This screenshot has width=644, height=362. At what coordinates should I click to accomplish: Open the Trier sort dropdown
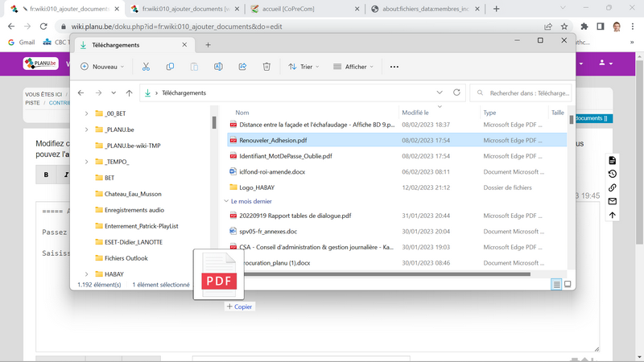tap(303, 67)
